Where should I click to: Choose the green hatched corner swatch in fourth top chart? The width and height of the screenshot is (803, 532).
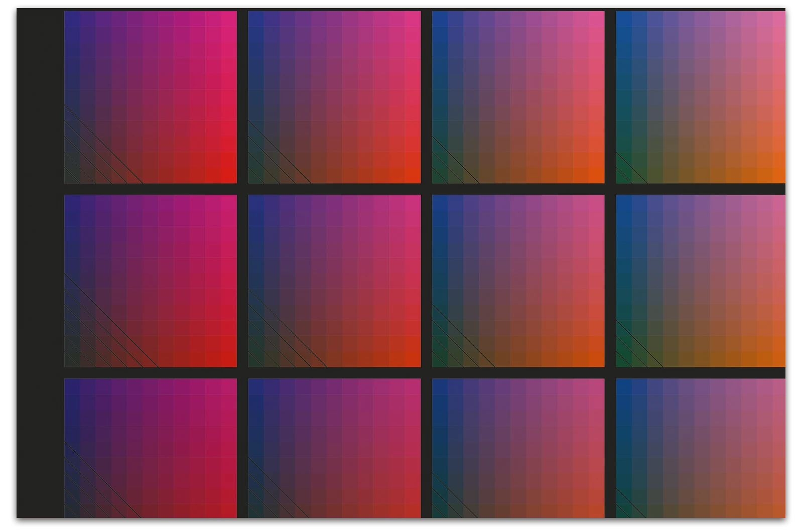click(624, 175)
